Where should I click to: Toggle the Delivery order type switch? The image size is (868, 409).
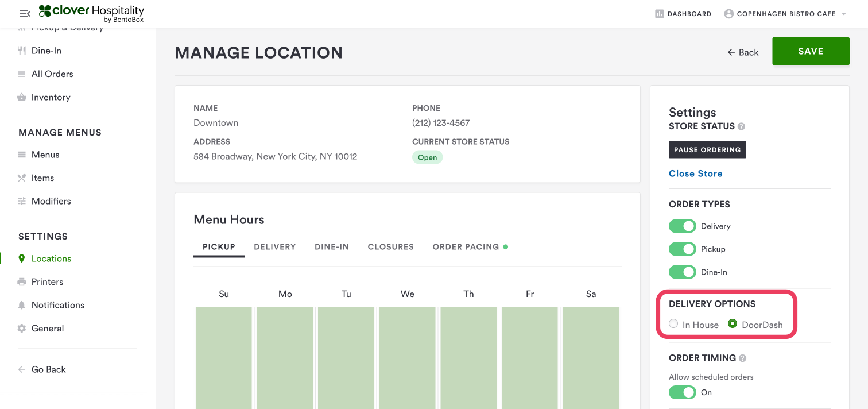point(682,226)
